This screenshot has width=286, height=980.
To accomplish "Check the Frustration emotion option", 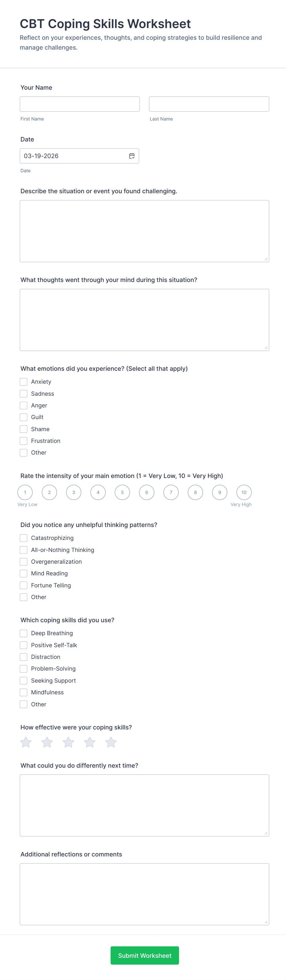I will pyautogui.click(x=24, y=441).
